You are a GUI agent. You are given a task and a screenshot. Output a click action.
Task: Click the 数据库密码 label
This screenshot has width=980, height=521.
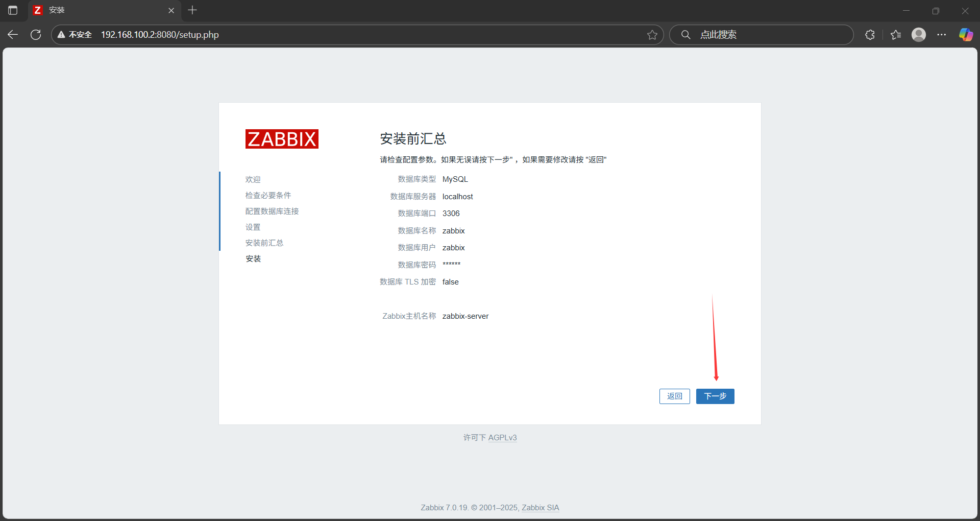pos(417,265)
